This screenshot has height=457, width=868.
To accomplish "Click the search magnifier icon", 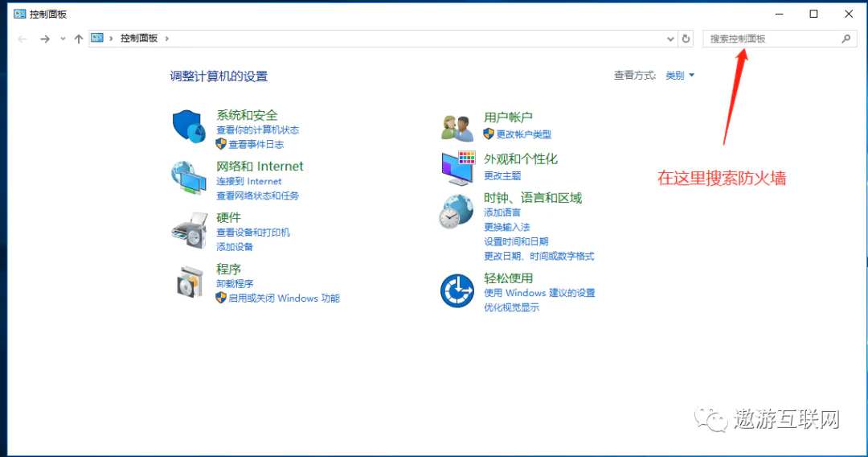I will (x=845, y=39).
